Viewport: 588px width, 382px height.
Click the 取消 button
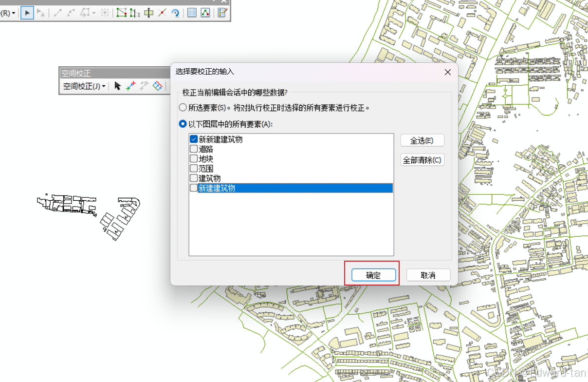click(x=428, y=275)
